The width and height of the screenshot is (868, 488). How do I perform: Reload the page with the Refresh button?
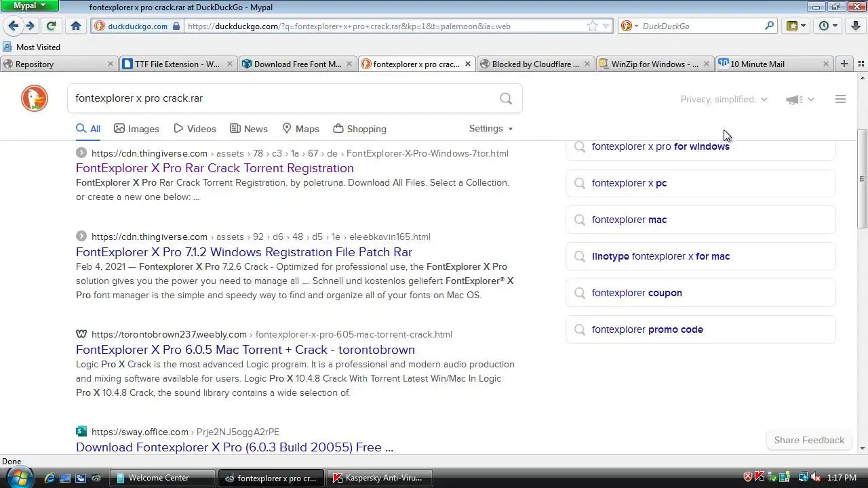51,26
